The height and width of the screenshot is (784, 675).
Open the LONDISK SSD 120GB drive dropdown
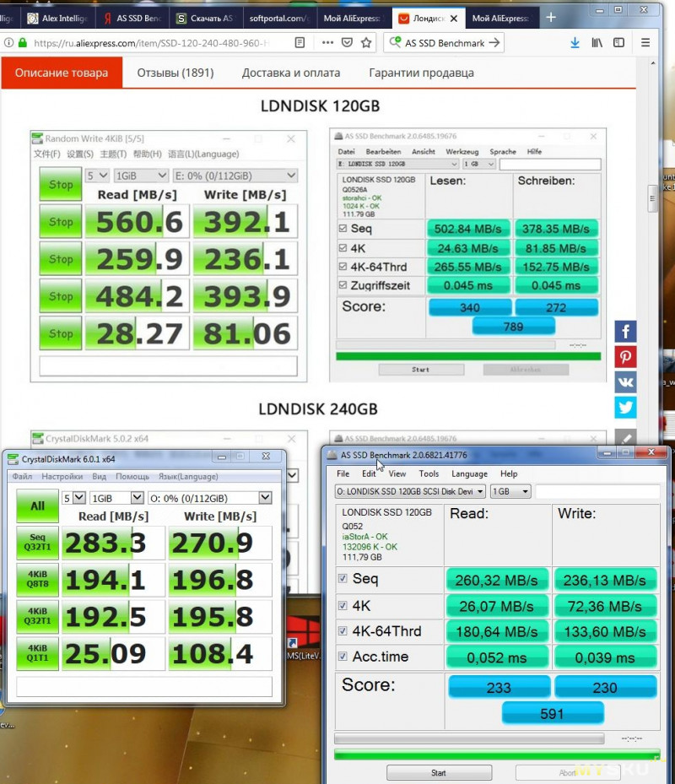(x=410, y=491)
